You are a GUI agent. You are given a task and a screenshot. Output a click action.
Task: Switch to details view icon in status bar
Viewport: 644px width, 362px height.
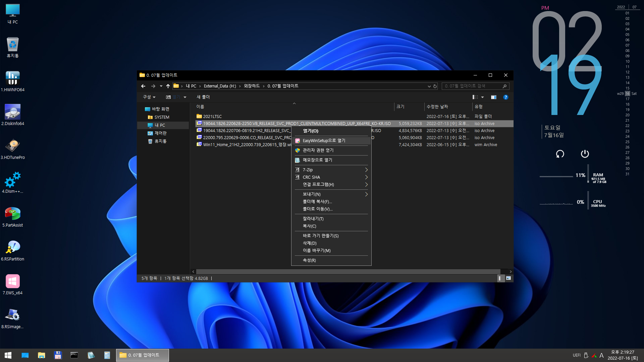pyautogui.click(x=500, y=278)
